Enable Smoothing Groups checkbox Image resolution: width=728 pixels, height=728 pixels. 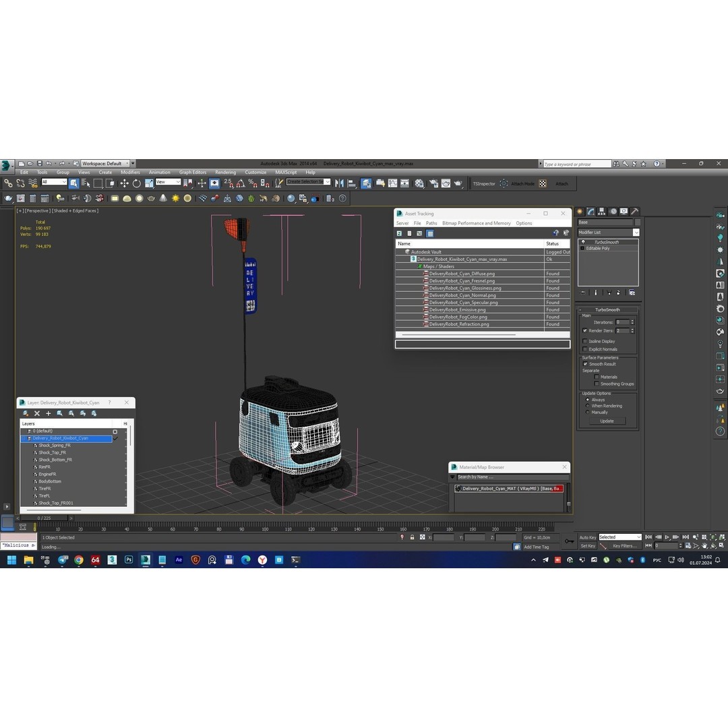coord(597,384)
